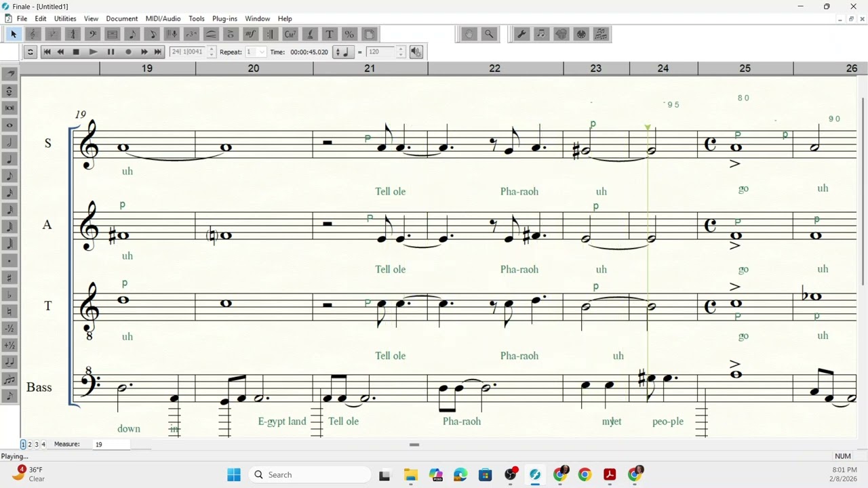
Task: Step playback backward with rewind button
Action: [61, 52]
